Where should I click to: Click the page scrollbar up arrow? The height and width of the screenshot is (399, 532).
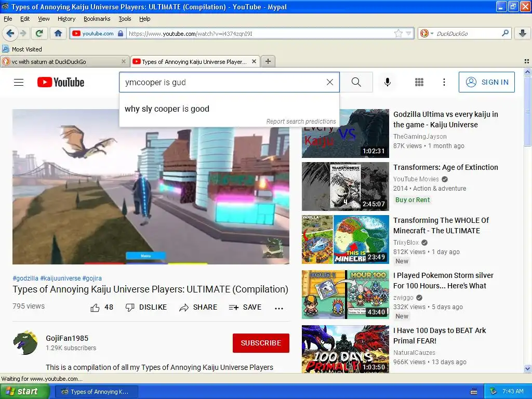point(527,72)
